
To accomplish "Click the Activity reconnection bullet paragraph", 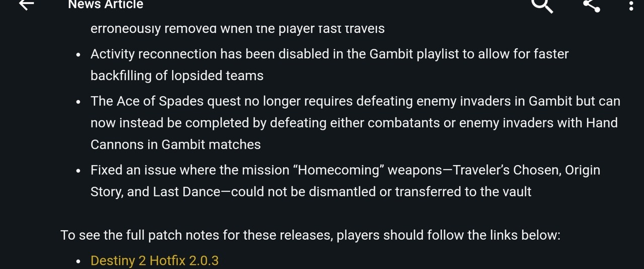I will (329, 64).
